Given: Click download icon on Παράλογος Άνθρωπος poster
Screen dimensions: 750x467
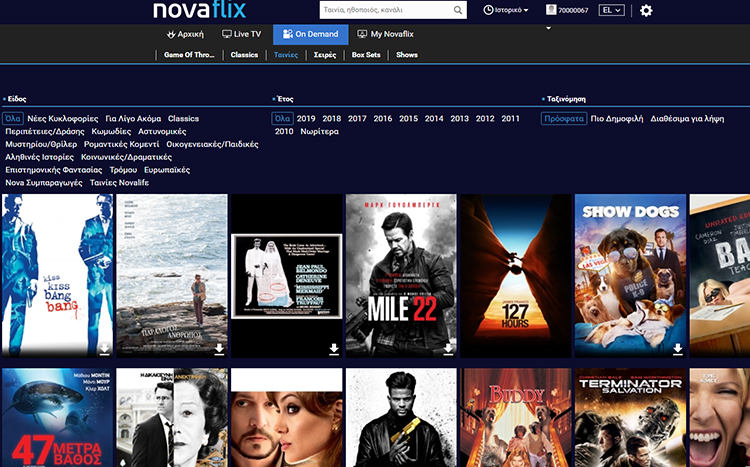Looking at the screenshot, I should pos(219,349).
